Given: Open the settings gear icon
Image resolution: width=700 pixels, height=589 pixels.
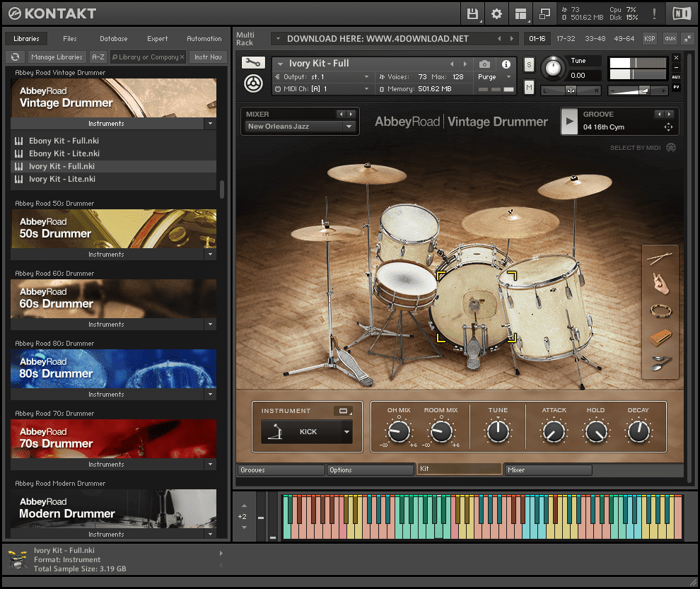Looking at the screenshot, I should (496, 13).
